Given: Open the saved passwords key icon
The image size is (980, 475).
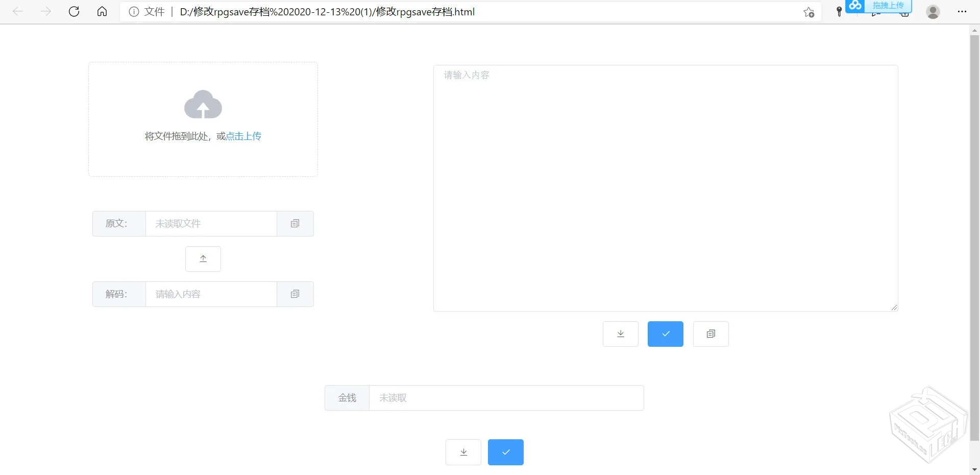Looking at the screenshot, I should tap(839, 11).
